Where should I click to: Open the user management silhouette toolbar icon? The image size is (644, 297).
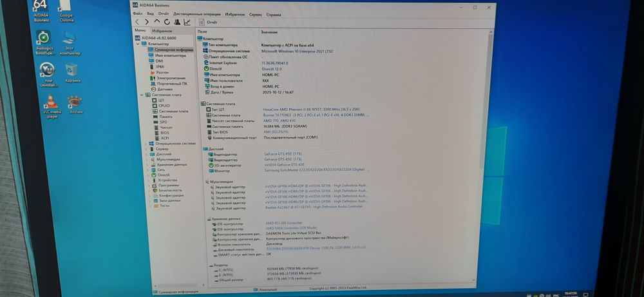pyautogui.click(x=177, y=22)
